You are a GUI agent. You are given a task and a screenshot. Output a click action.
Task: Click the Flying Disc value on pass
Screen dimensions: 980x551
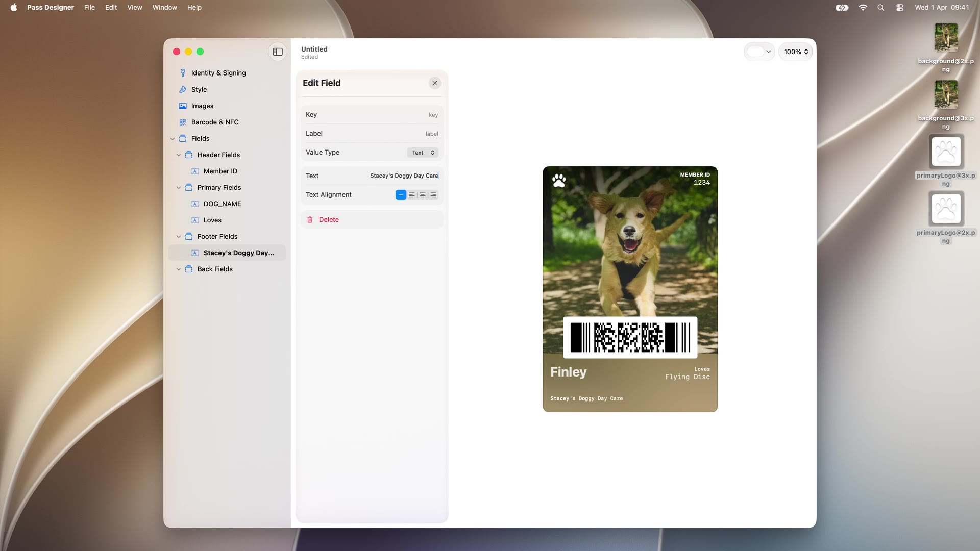pyautogui.click(x=687, y=377)
